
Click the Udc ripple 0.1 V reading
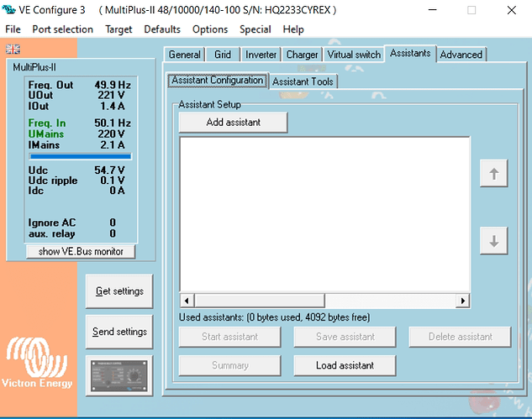[x=76, y=181]
